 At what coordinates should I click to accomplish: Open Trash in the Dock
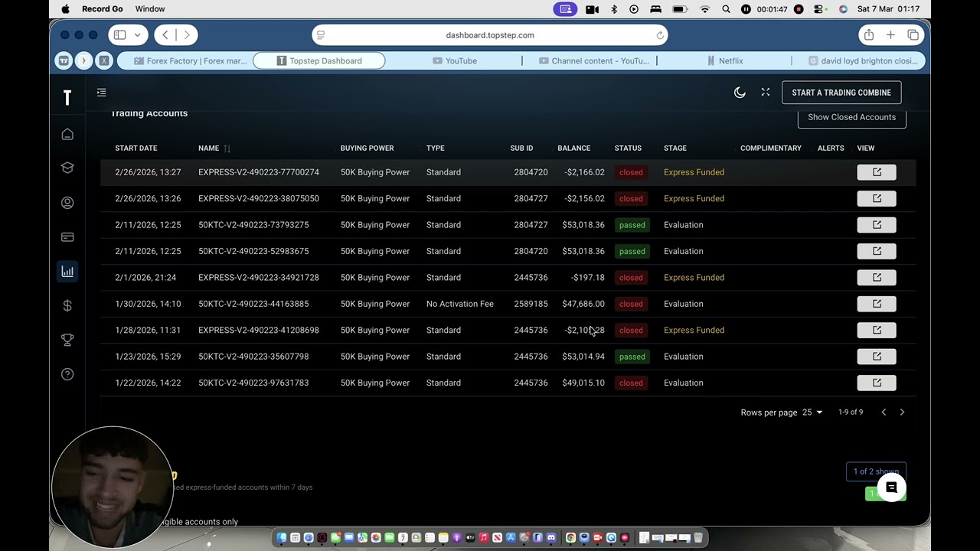pos(698,538)
